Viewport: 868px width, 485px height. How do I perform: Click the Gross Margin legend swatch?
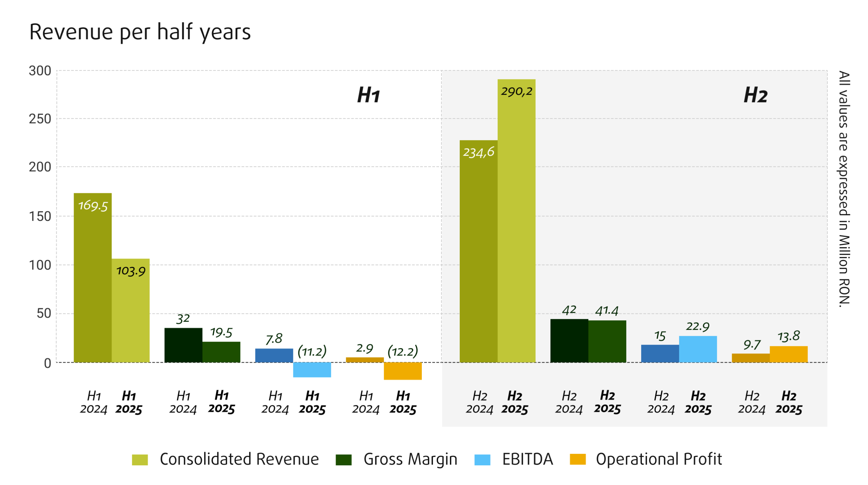[343, 460]
